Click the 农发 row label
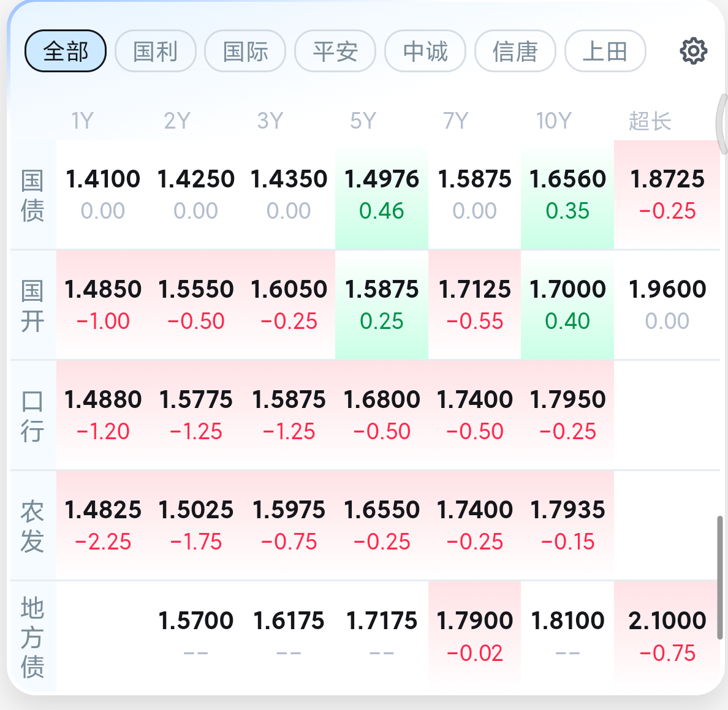Screen dimensions: 728x710 pos(32,526)
